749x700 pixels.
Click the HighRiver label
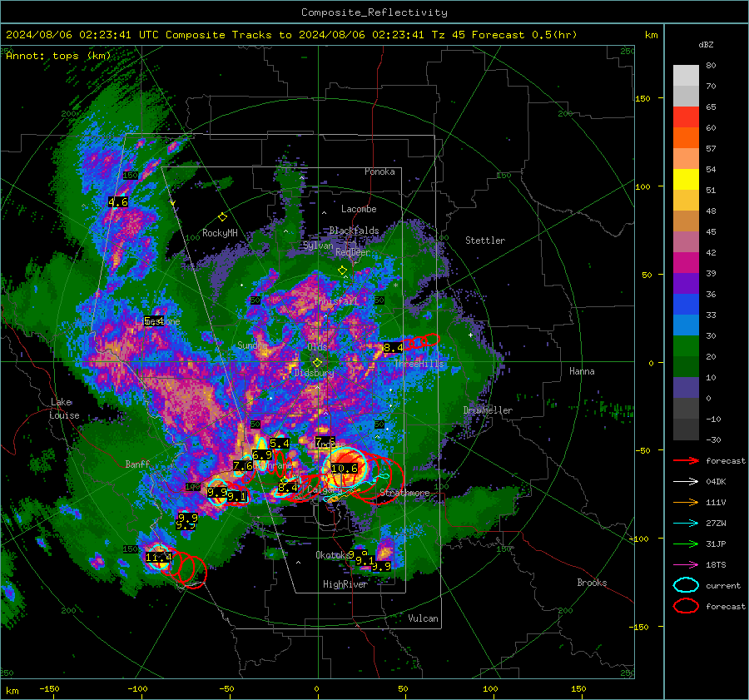click(x=345, y=584)
